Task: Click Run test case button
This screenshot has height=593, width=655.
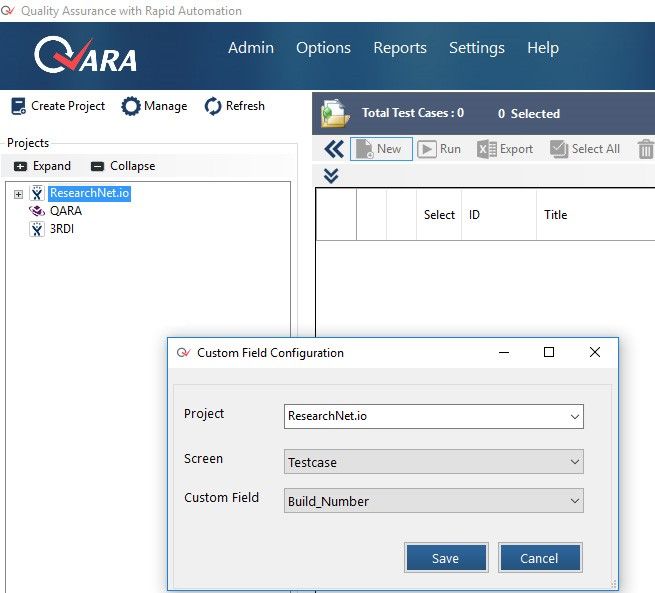Action: [439, 149]
